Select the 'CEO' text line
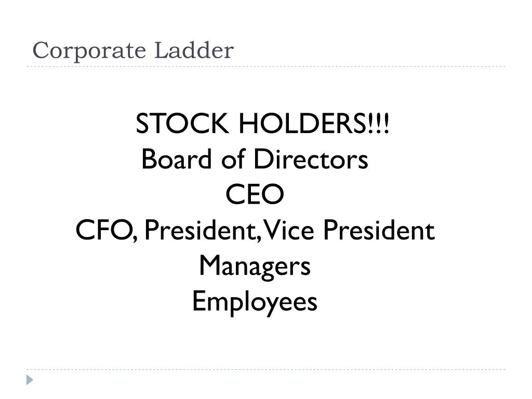The image size is (532, 399). pos(255,194)
